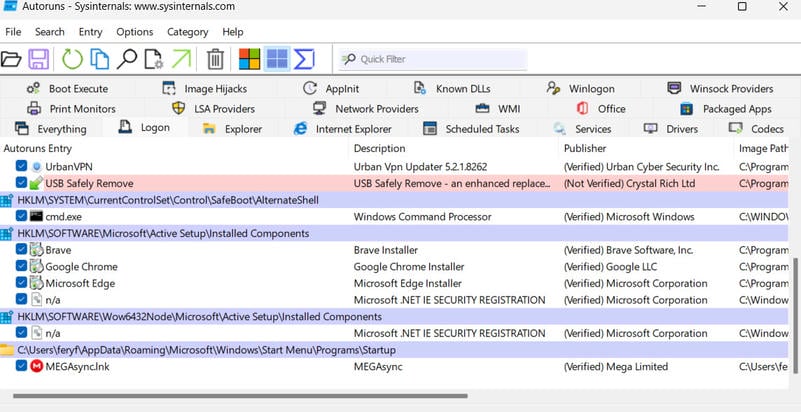Switch to the Scheduled Tasks tab
Screen dimensions: 801x412
point(472,129)
